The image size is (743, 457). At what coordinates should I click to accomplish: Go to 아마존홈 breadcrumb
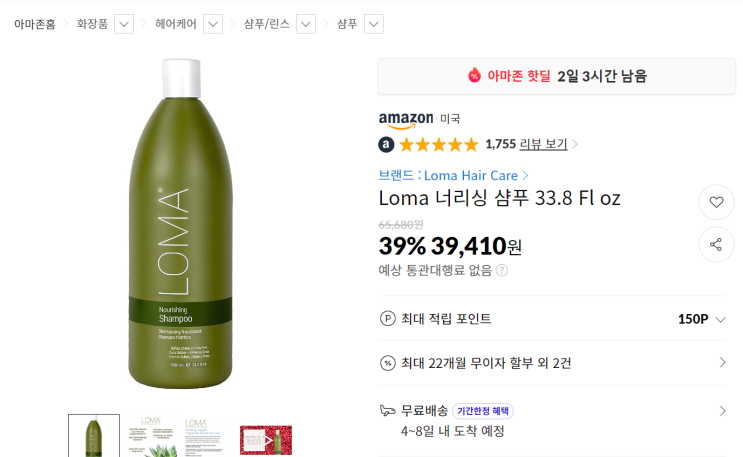35,23
